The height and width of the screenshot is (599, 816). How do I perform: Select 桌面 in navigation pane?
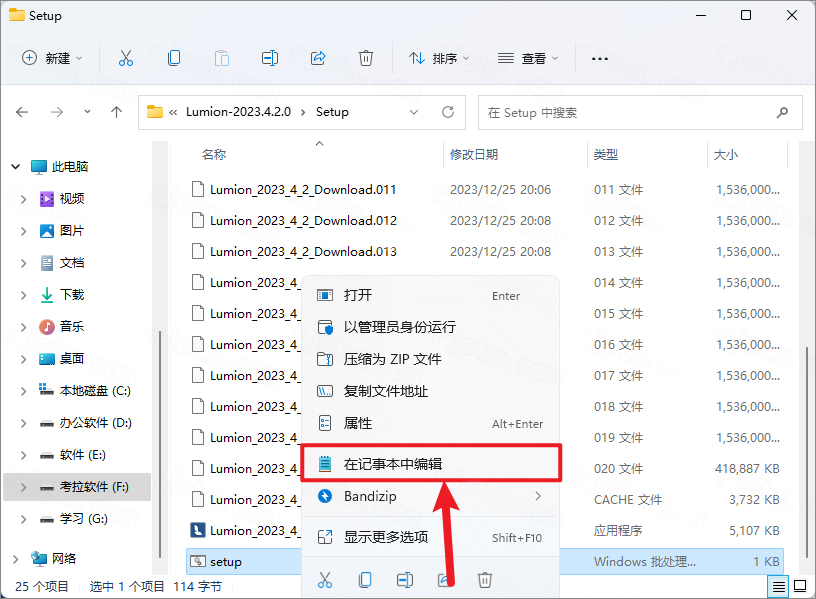coord(71,359)
